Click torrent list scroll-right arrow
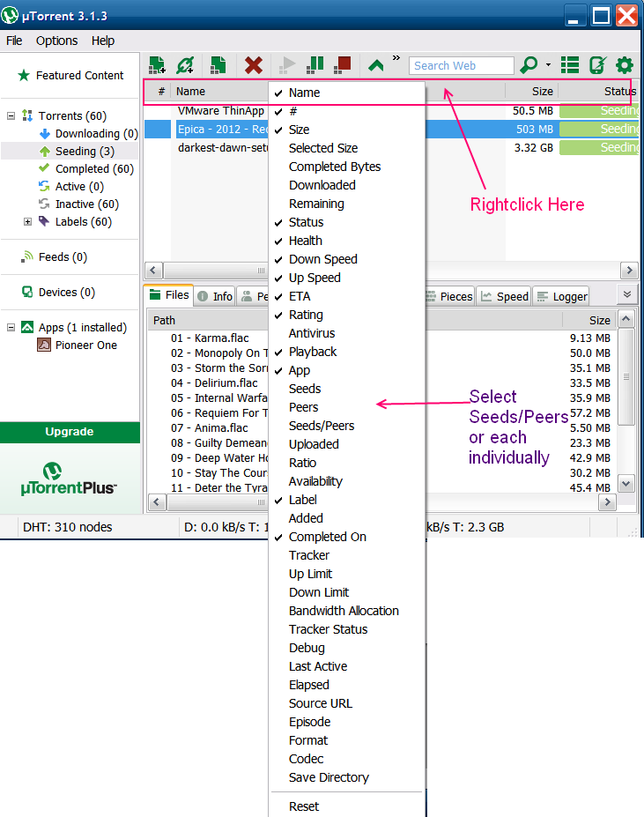The image size is (644, 817). [629, 270]
